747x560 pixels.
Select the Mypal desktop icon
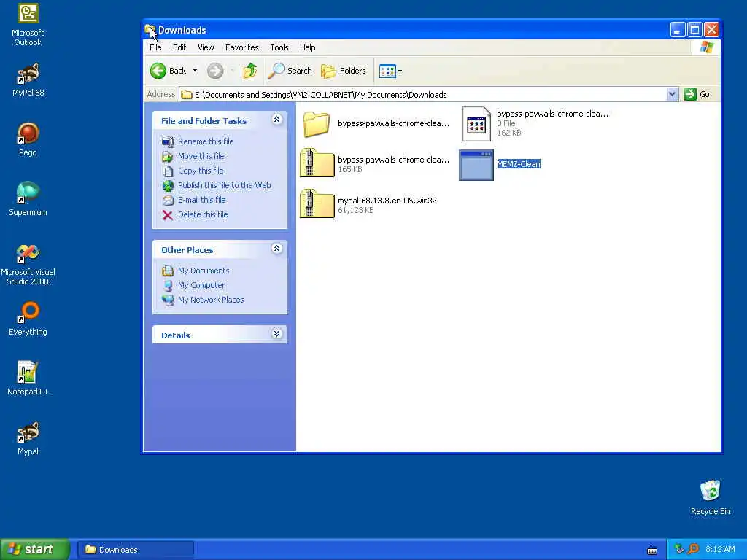tap(28, 438)
